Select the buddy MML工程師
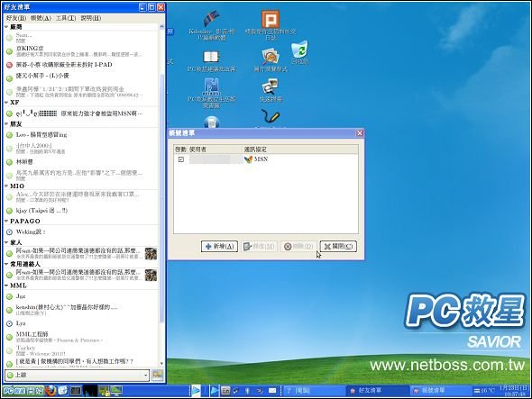Screen dimensions: 532x399 [x=81, y=337]
